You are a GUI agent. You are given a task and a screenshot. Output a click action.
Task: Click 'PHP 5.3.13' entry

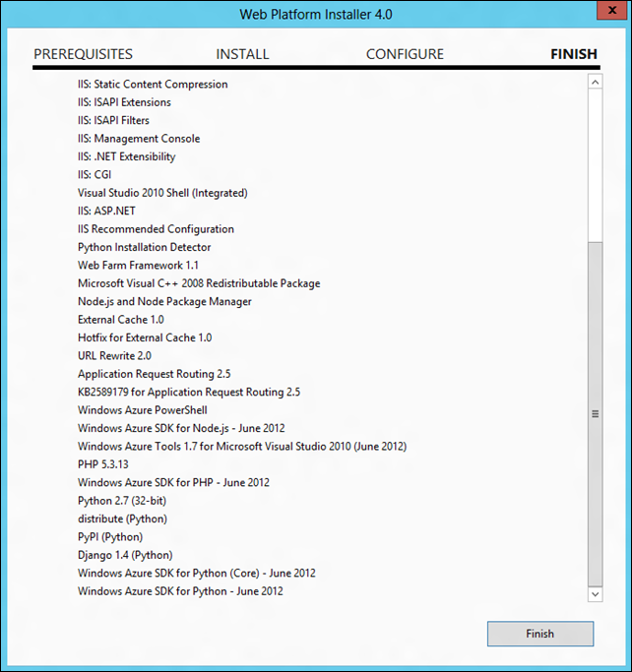(103, 464)
